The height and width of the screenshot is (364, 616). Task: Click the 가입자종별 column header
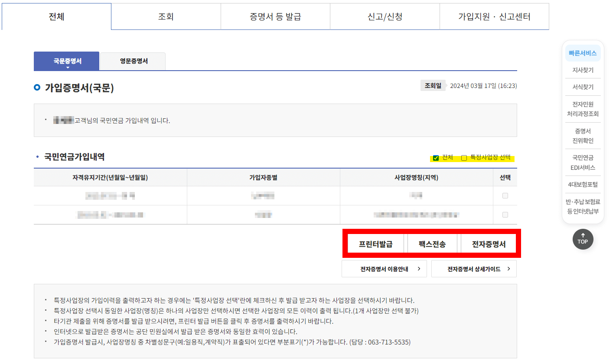pyautogui.click(x=264, y=177)
